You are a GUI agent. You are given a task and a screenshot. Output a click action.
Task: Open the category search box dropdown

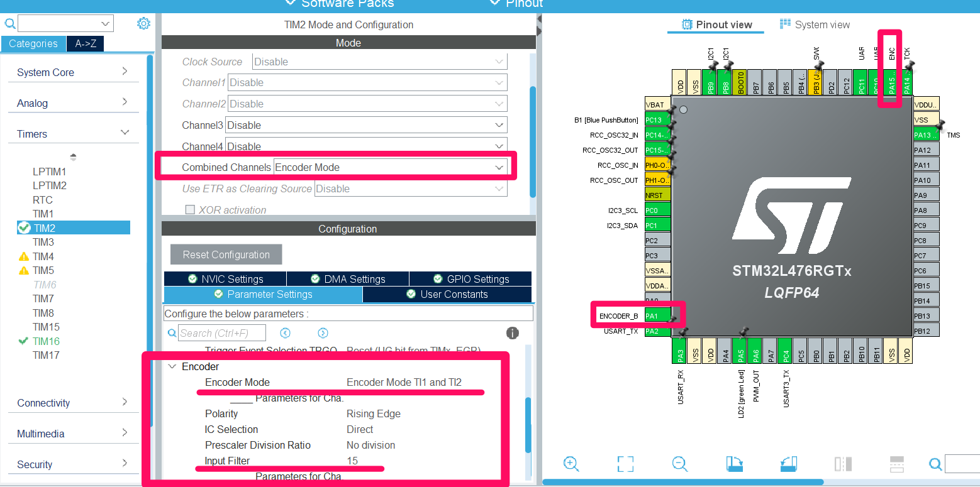pos(106,24)
